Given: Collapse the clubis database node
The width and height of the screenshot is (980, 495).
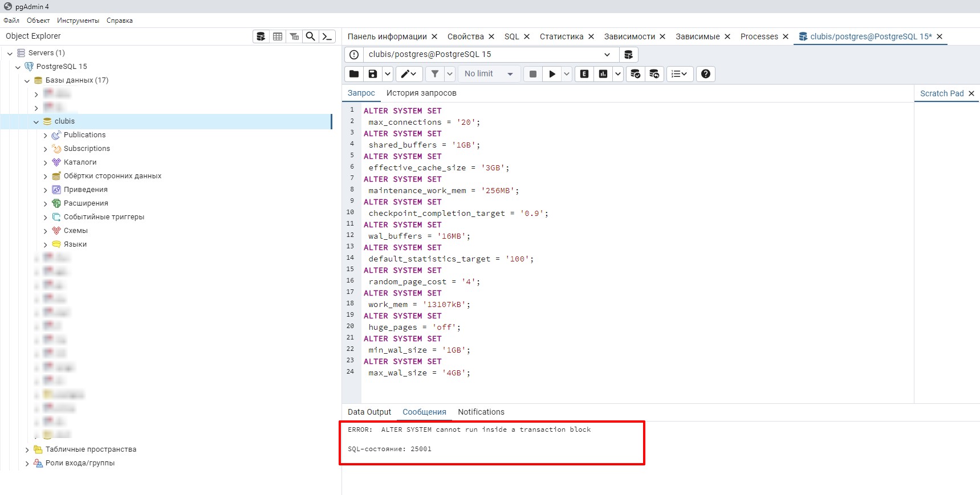Looking at the screenshot, I should tap(36, 122).
